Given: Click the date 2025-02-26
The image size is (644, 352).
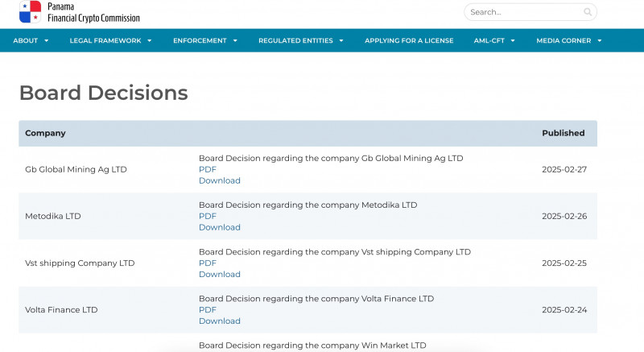Looking at the screenshot, I should tap(564, 216).
